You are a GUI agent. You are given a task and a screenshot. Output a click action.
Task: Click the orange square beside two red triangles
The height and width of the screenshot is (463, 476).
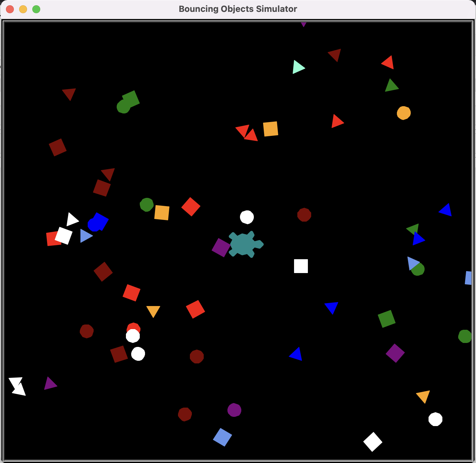click(x=271, y=129)
